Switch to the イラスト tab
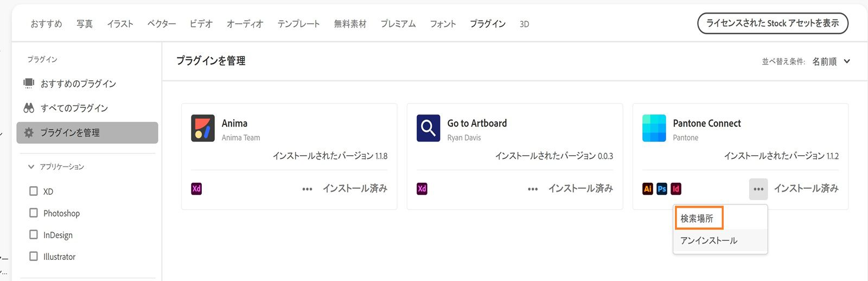 tap(120, 24)
